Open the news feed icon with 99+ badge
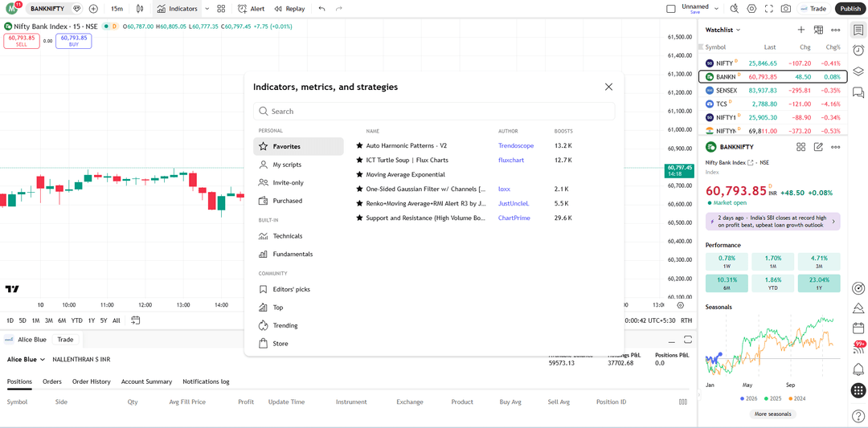Image resolution: width=868 pixels, height=428 pixels. click(x=858, y=348)
